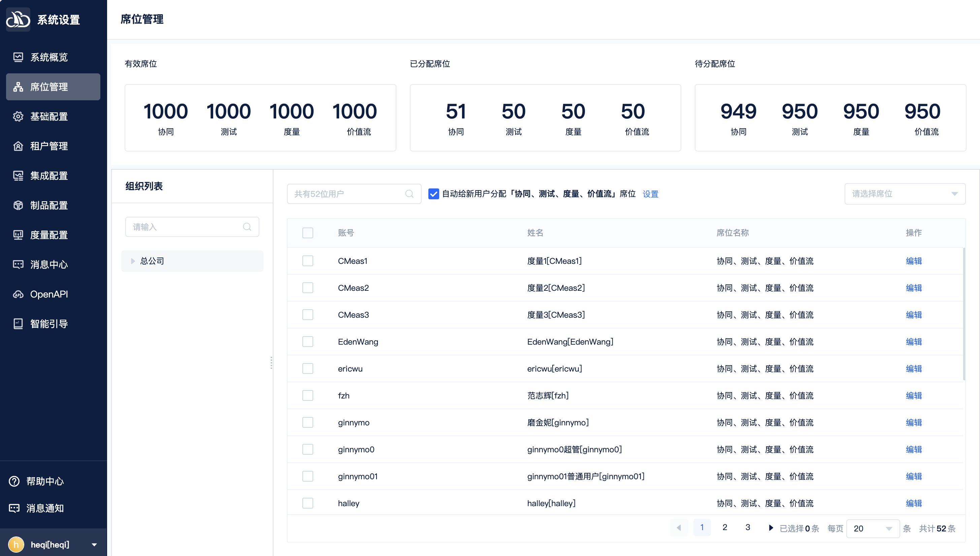Image resolution: width=980 pixels, height=556 pixels.
Task: Open 帮助中心 at sidebar bottom
Action: 45,481
